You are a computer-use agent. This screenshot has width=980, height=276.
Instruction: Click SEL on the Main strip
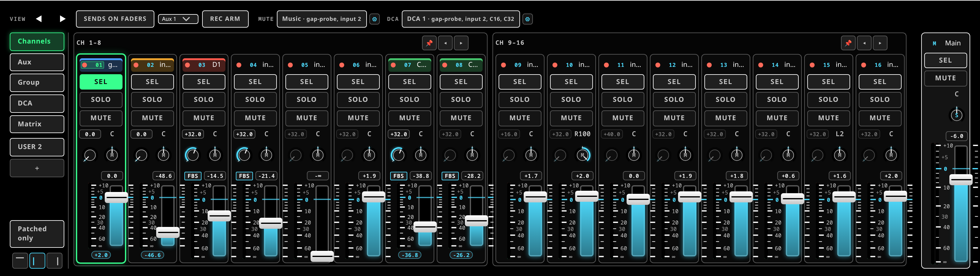[945, 60]
